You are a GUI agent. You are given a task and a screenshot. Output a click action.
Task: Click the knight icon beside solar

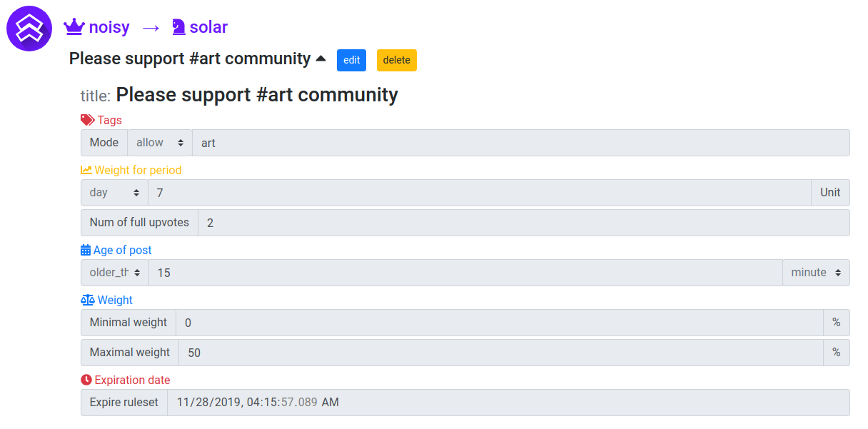178,27
